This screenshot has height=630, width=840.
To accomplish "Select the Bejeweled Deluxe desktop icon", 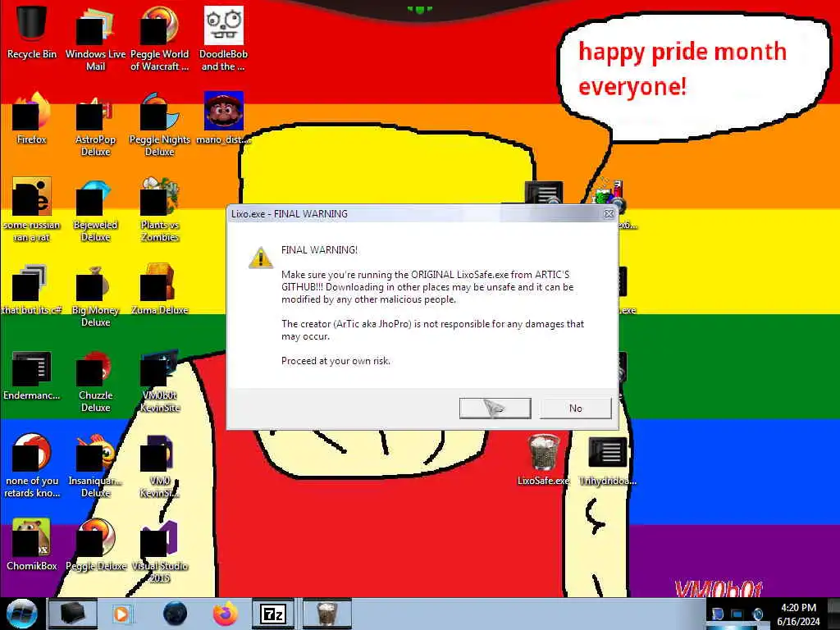I will (95, 210).
